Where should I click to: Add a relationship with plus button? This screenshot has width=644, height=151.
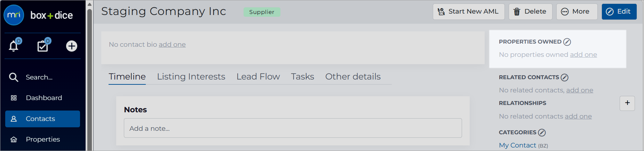pyautogui.click(x=627, y=103)
